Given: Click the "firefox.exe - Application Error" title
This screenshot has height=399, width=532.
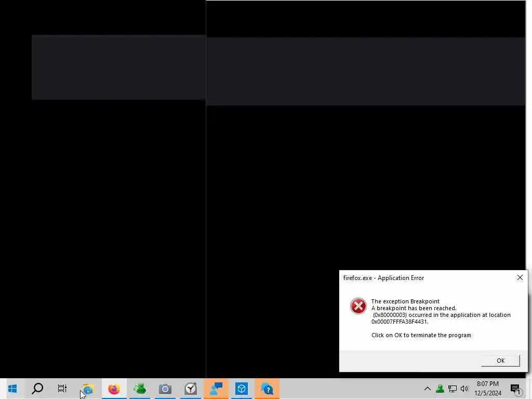Looking at the screenshot, I should pos(383,278).
